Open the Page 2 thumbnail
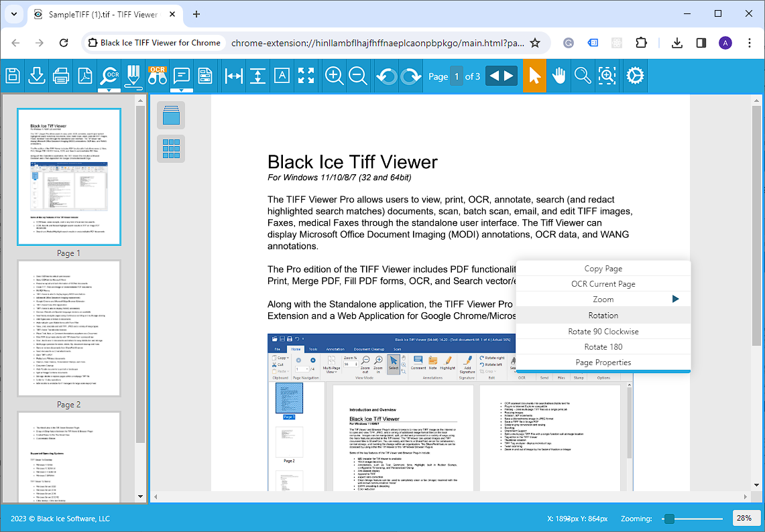Image resolution: width=765 pixels, height=532 pixels. click(69, 328)
